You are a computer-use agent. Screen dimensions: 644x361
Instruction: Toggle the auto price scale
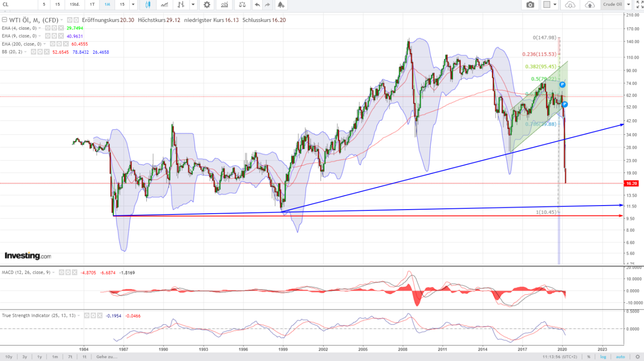click(620, 357)
